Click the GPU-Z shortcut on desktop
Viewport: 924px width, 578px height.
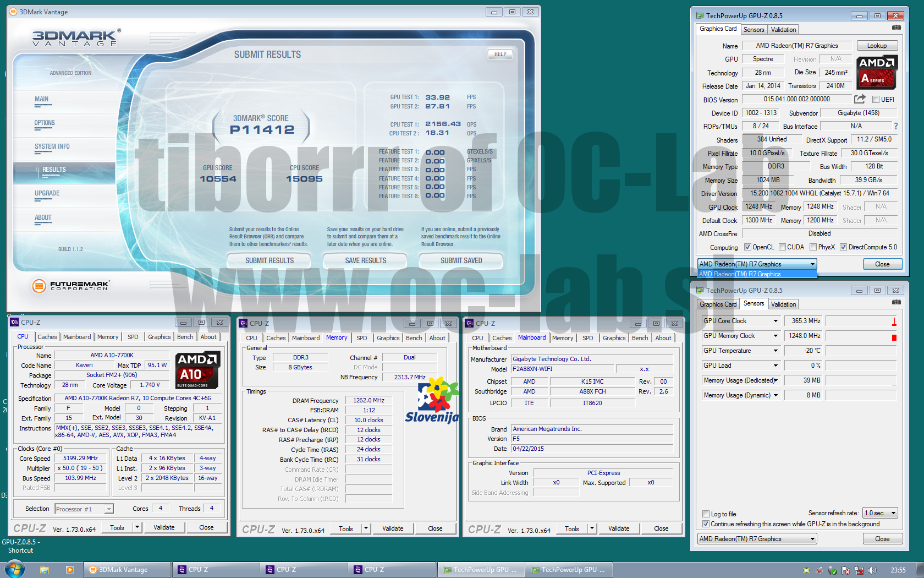20,546
